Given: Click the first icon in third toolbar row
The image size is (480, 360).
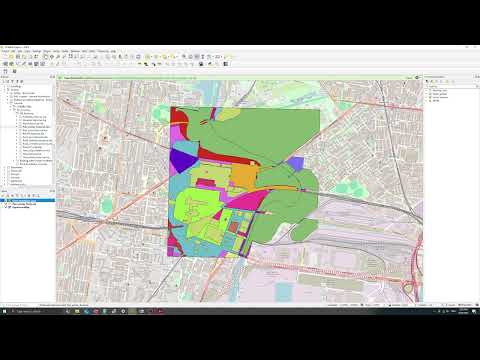Looking at the screenshot, I should click(x=5, y=71).
